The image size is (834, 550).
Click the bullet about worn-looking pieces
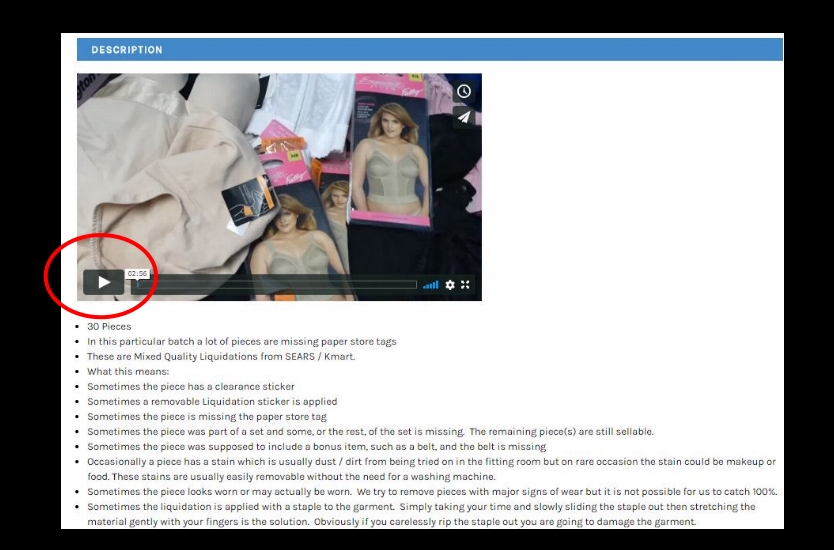pos(431,491)
